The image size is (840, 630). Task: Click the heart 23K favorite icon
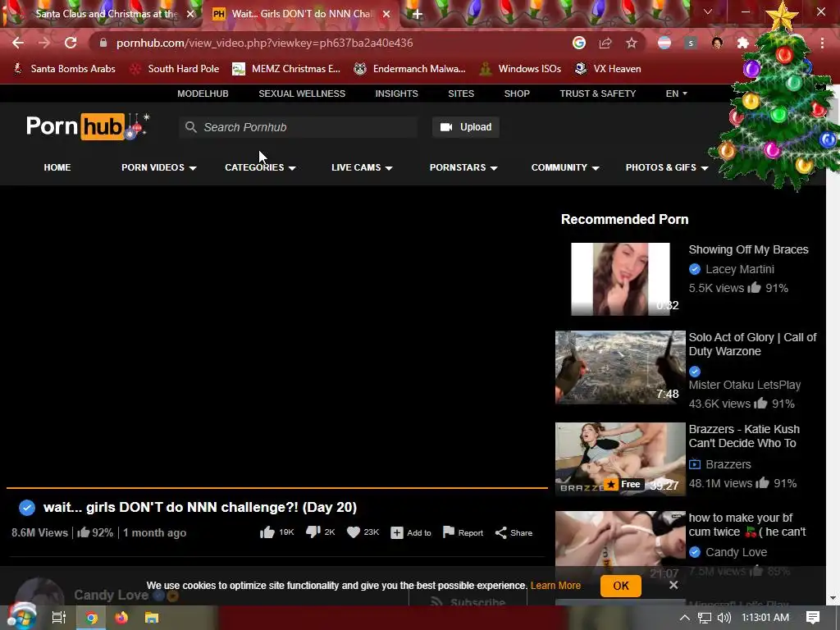coord(354,532)
